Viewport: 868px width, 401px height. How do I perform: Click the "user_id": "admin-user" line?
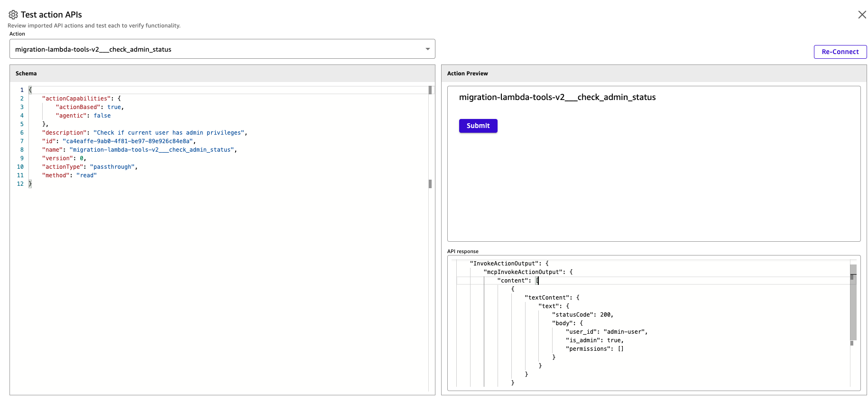(x=607, y=332)
